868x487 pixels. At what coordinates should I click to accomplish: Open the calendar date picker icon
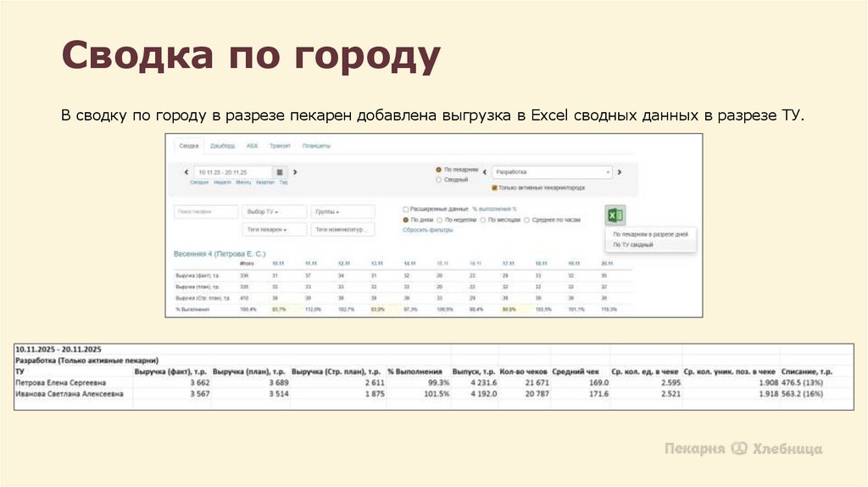tap(280, 172)
